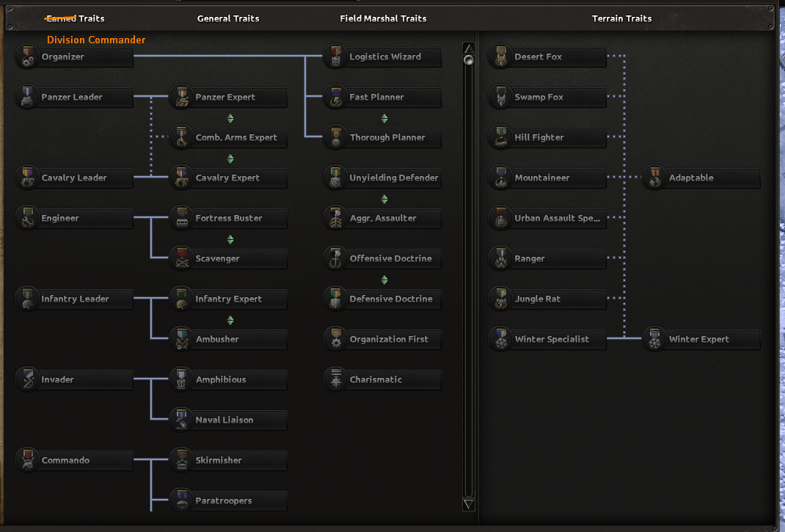Pick the Defensive Doctrine trait button

coord(382,299)
